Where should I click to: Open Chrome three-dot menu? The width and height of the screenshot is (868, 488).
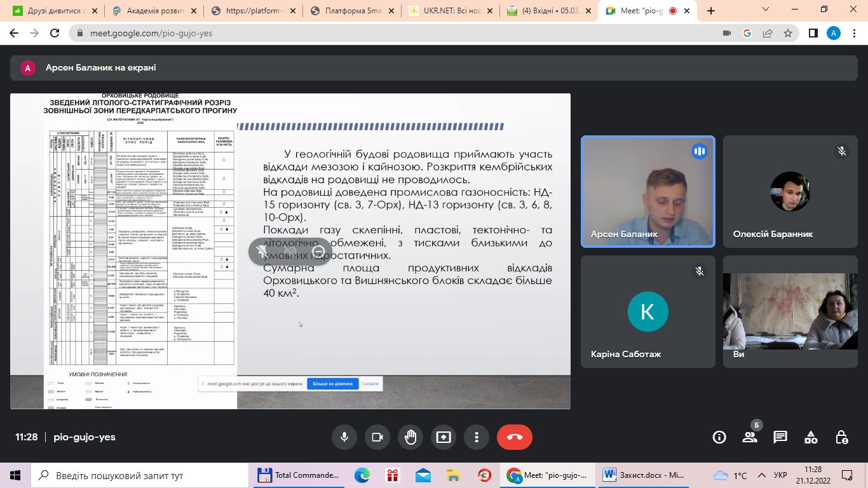coord(853,34)
